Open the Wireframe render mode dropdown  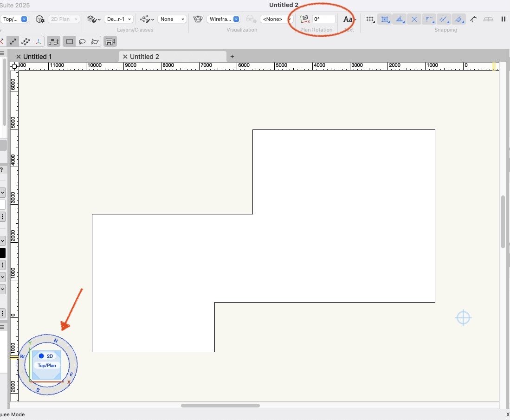224,19
